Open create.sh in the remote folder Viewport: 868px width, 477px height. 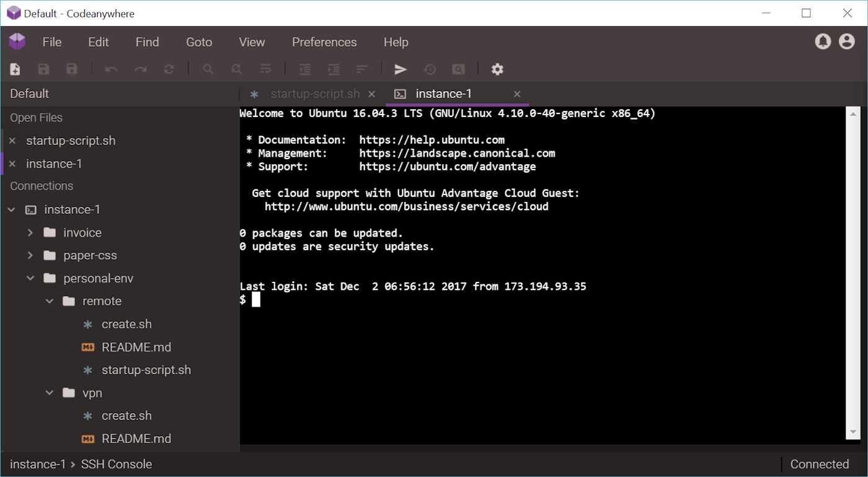point(126,325)
